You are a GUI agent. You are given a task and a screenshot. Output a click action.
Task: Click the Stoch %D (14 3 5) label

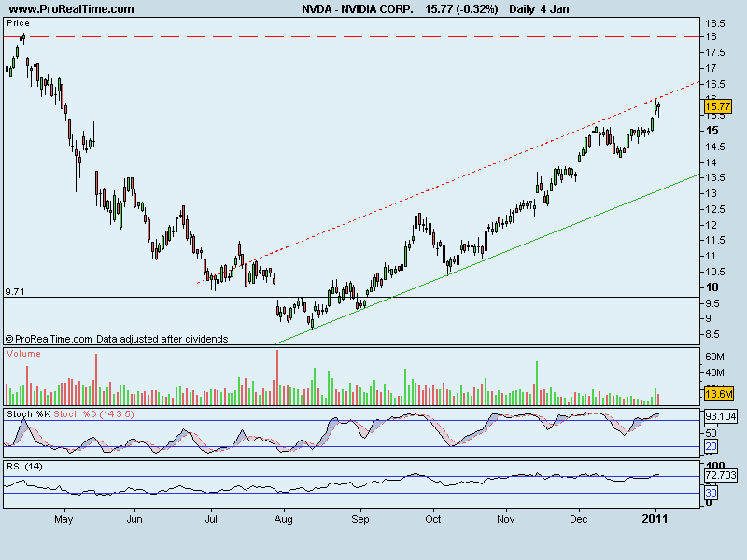click(94, 414)
